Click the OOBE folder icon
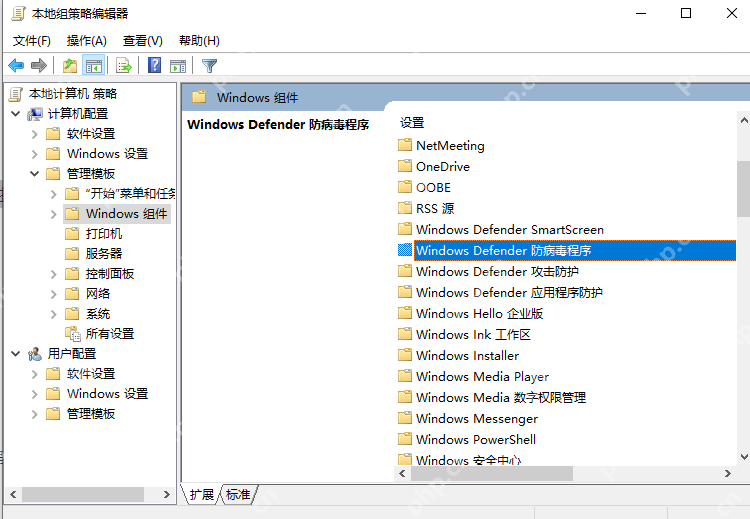The width and height of the screenshot is (750, 519). pyautogui.click(x=405, y=187)
